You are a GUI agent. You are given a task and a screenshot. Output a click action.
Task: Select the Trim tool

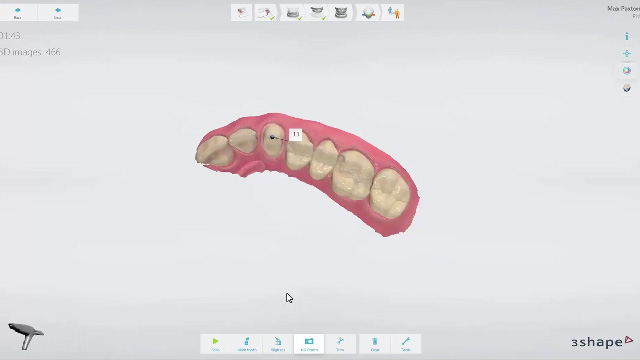coord(340,344)
